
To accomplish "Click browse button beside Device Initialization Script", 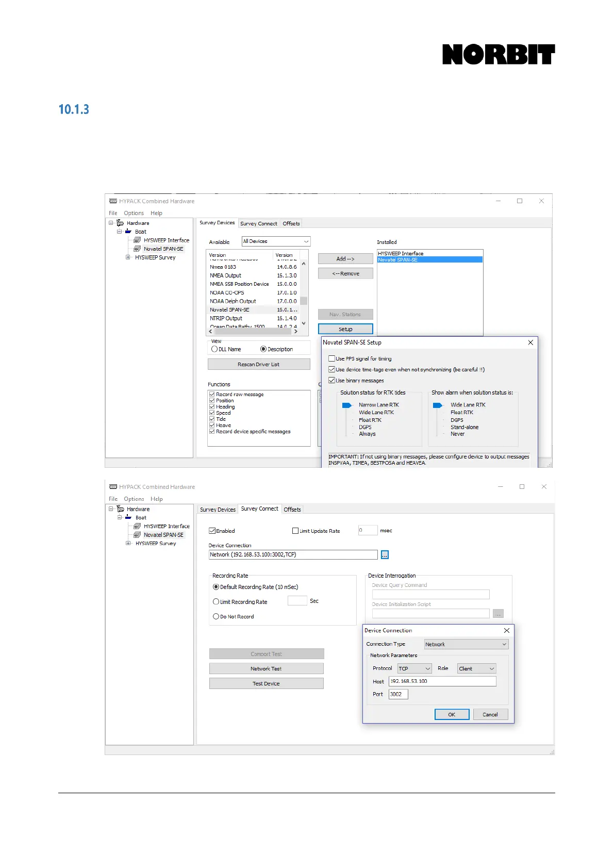I will 498,614.
